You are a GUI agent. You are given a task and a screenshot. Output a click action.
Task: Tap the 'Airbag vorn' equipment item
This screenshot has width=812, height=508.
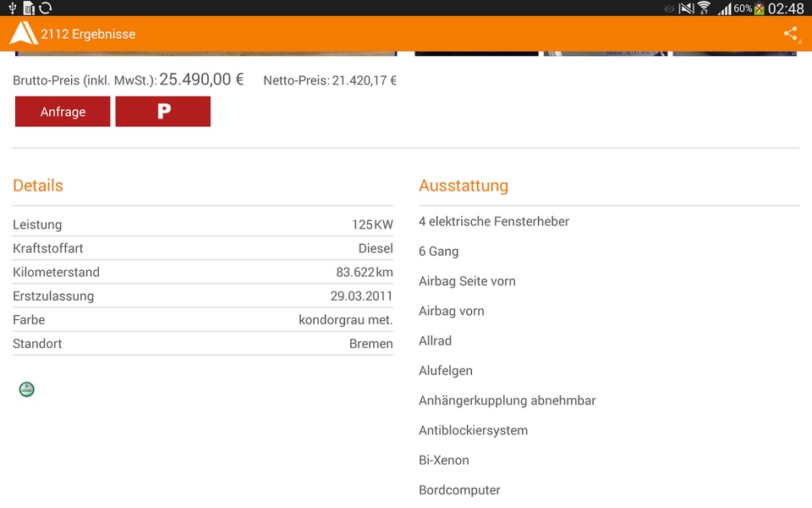(452, 311)
